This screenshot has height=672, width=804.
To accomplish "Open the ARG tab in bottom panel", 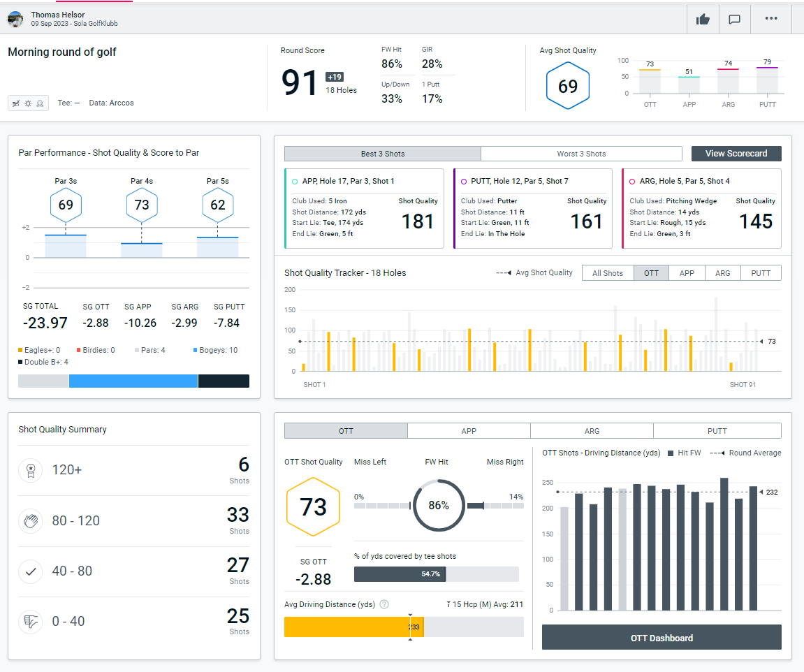I will click(x=592, y=431).
